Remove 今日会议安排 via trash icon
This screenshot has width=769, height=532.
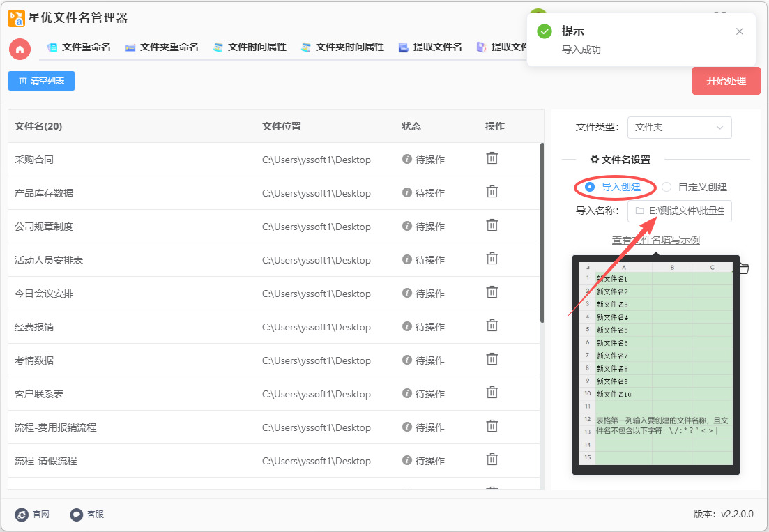(x=492, y=291)
